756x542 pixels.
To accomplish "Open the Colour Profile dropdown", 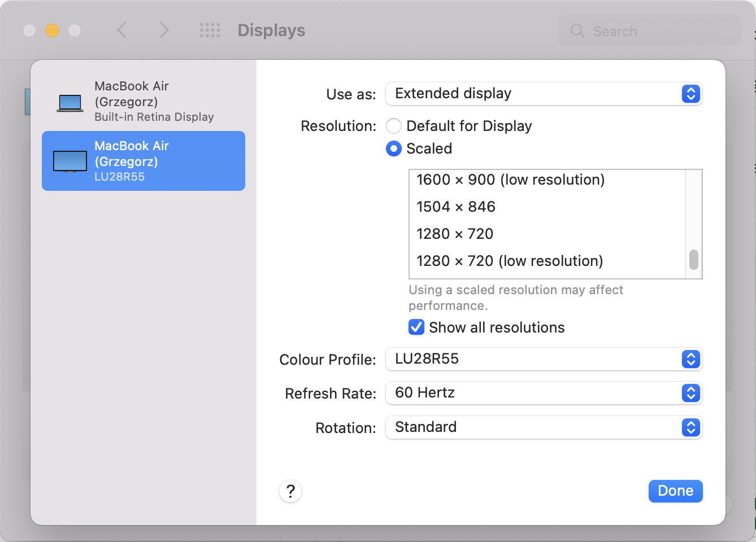I will click(x=544, y=359).
